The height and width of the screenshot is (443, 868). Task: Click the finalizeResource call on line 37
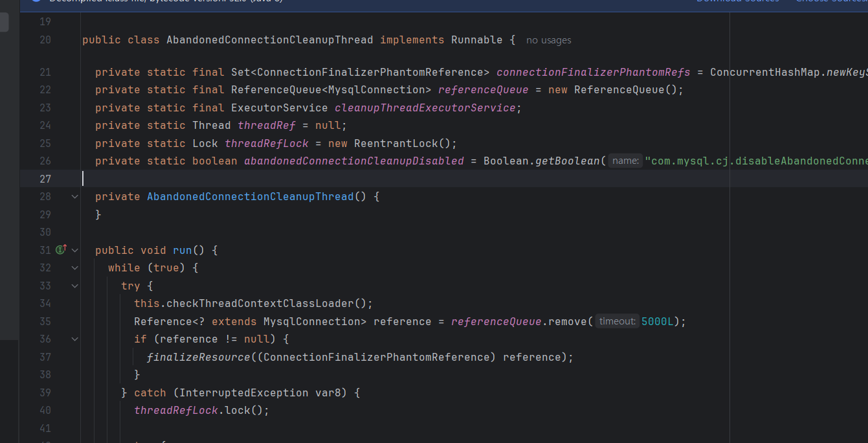tap(199, 357)
